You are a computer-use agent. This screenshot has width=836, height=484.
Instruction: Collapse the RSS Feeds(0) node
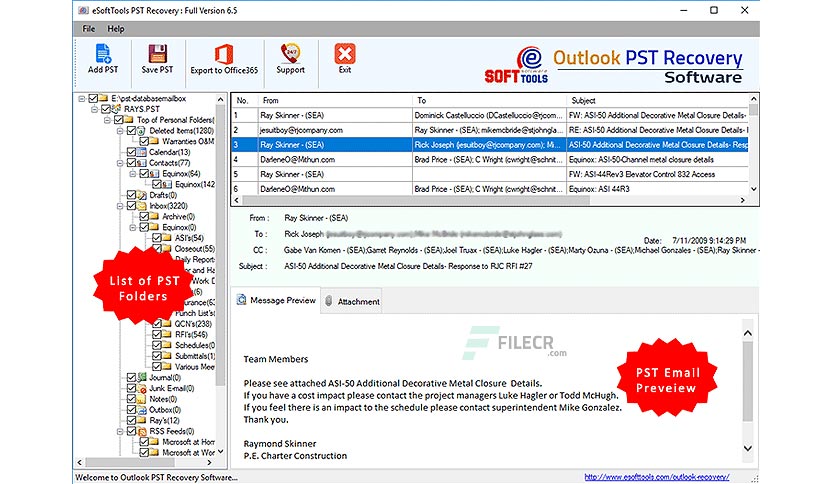point(120,431)
